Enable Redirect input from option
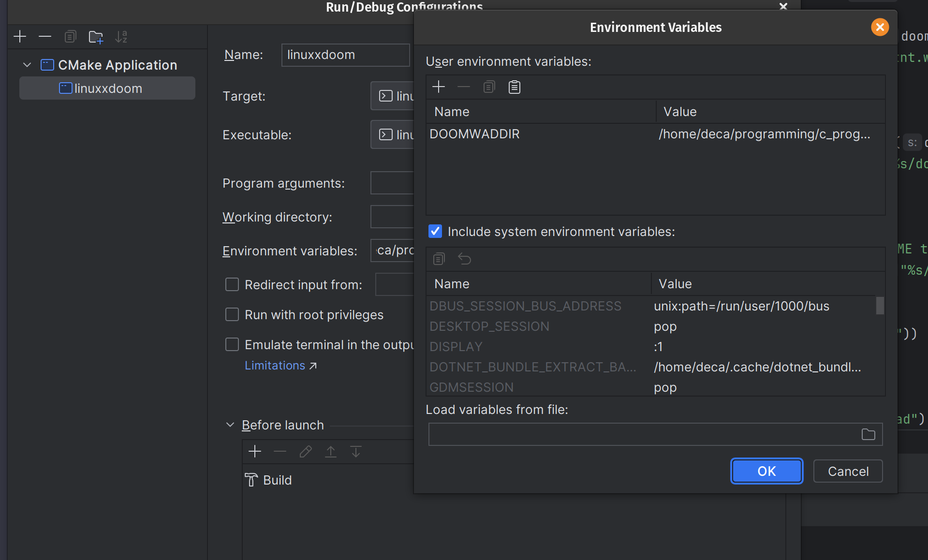The height and width of the screenshot is (560, 928). (232, 284)
